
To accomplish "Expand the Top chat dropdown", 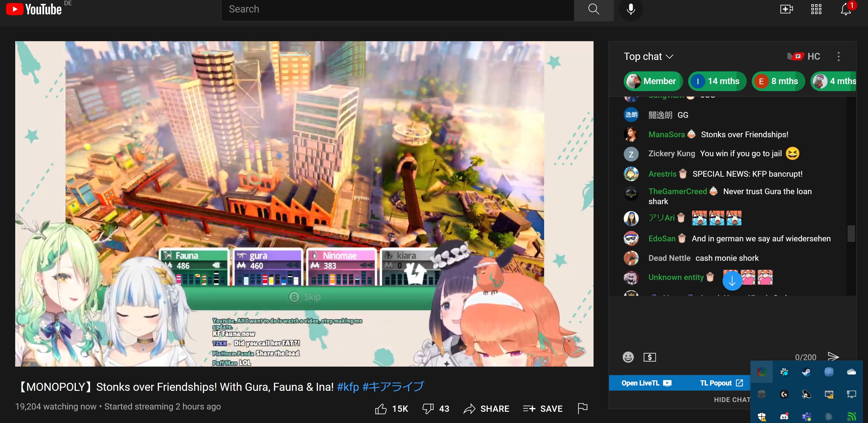I will coord(648,56).
